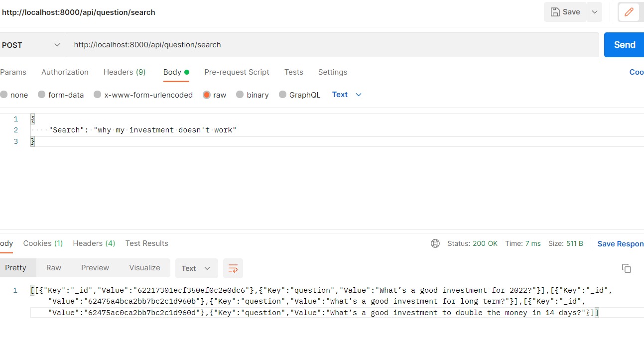This screenshot has width=644, height=340.
Task: Click the orange edit pencil icon
Action: point(631,12)
